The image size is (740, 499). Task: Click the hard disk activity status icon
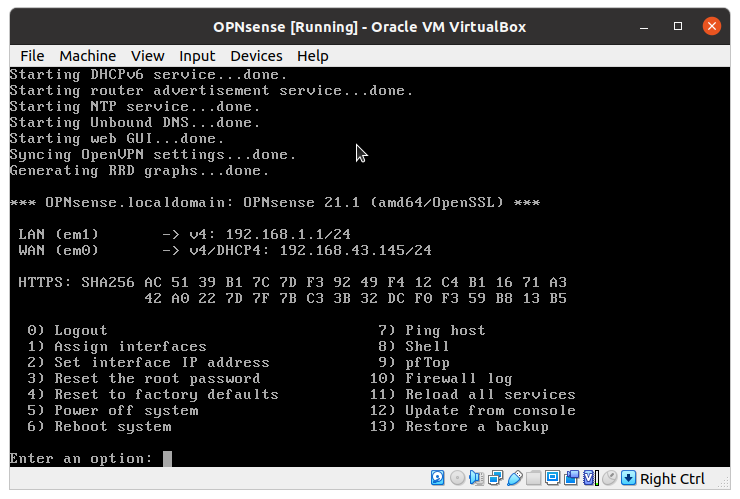[437, 478]
